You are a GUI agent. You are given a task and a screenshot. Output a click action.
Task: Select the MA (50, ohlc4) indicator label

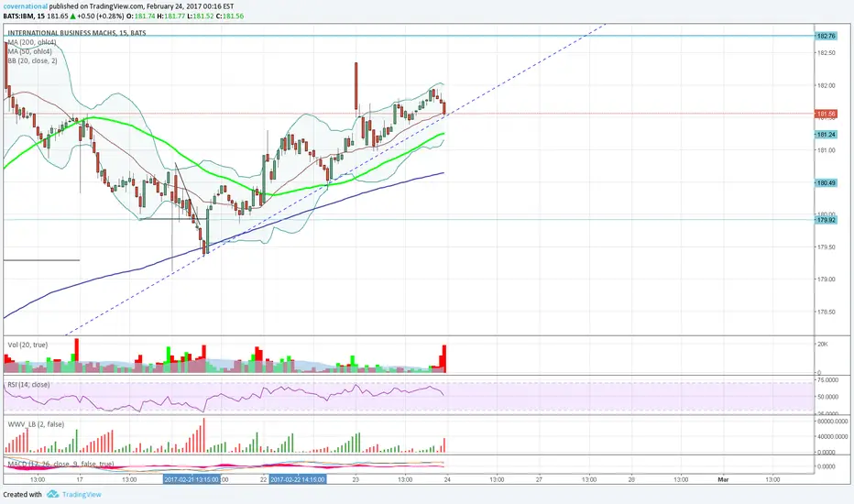29,51
